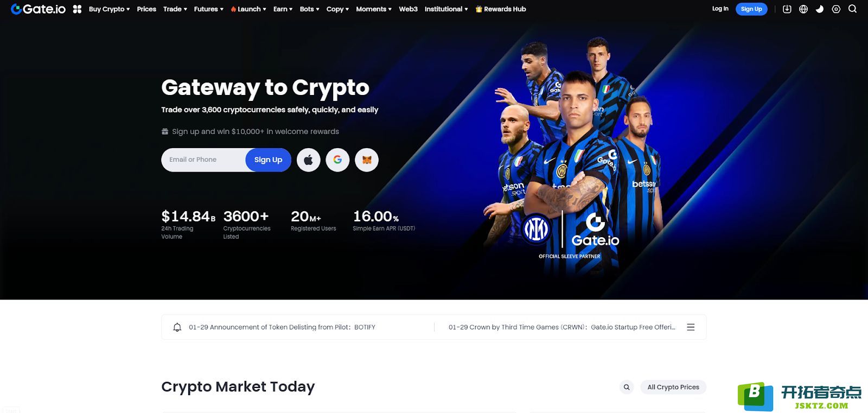
Task: Expand the Futures dropdown menu
Action: click(208, 9)
